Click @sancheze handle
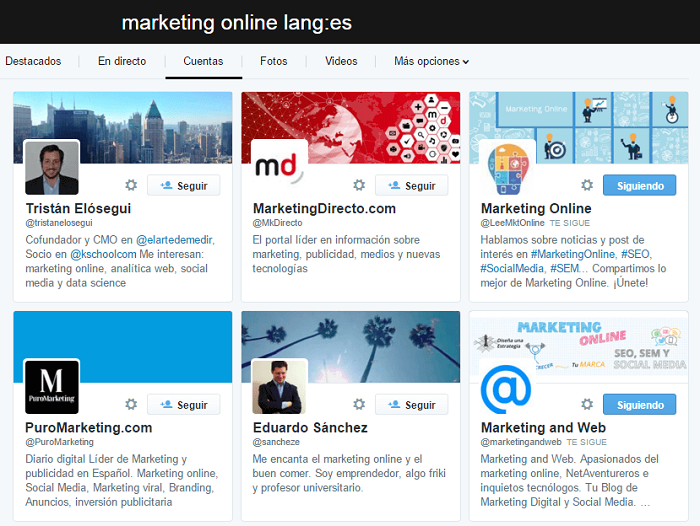The height and width of the screenshot is (526, 700). pyautogui.click(x=276, y=442)
